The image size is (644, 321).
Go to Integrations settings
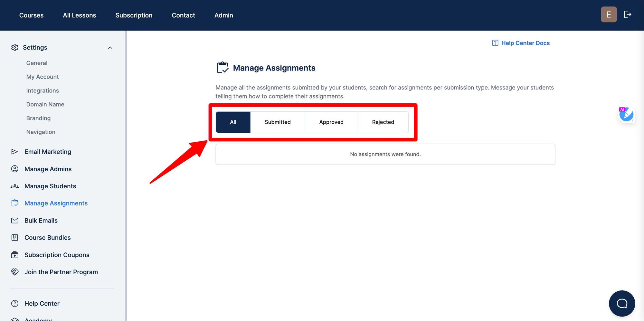43,91
